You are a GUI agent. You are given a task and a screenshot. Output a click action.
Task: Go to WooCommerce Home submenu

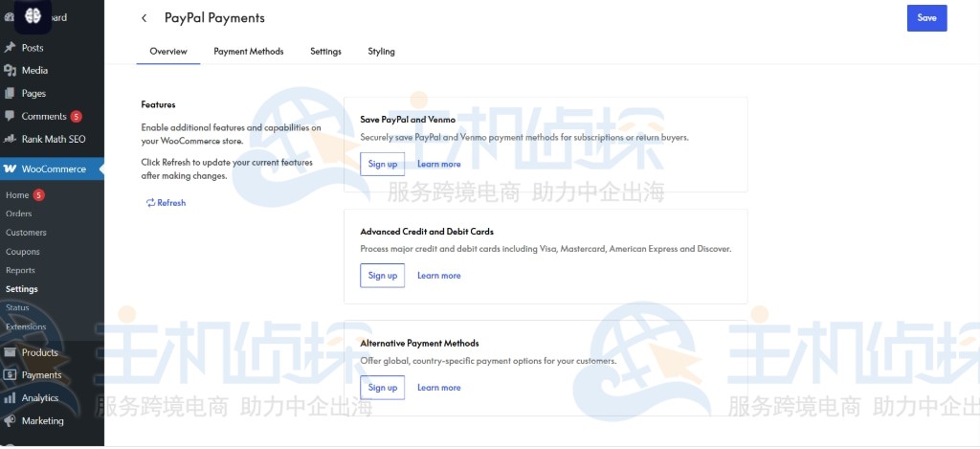click(x=17, y=195)
